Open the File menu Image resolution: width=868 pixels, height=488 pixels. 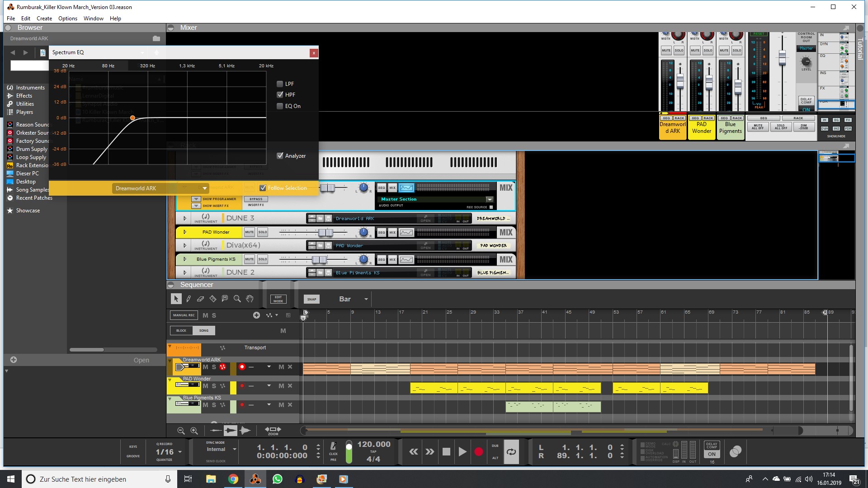[x=11, y=19]
